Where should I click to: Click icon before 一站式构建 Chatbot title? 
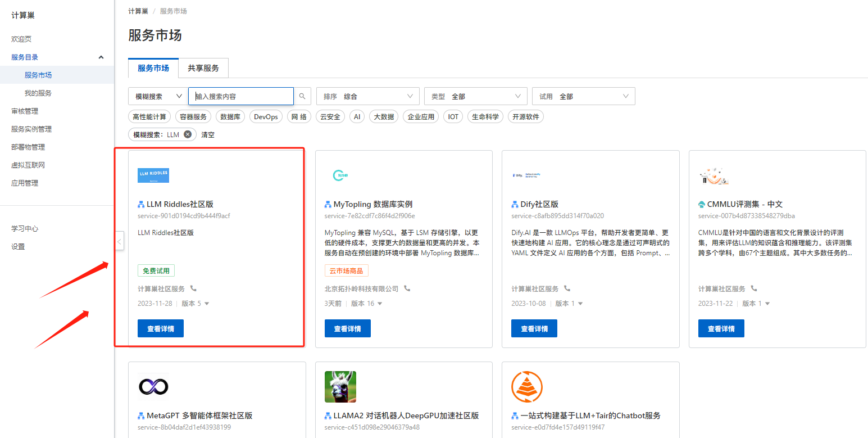tap(515, 416)
